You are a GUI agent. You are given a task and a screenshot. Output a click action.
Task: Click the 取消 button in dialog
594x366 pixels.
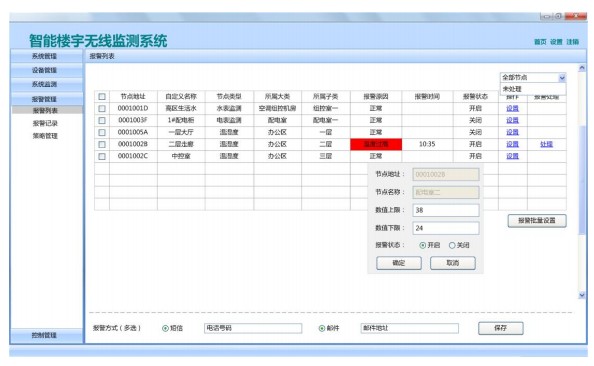(453, 263)
